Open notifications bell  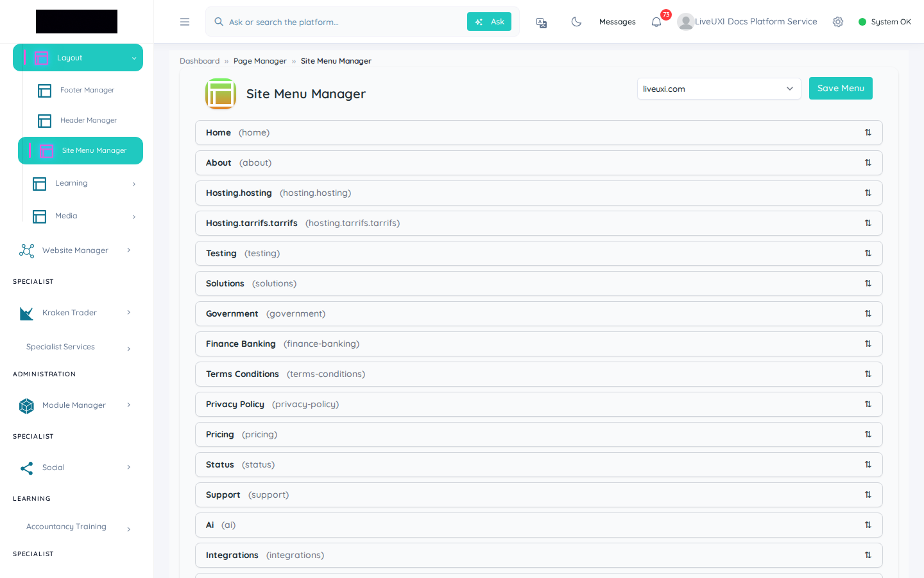656,22
